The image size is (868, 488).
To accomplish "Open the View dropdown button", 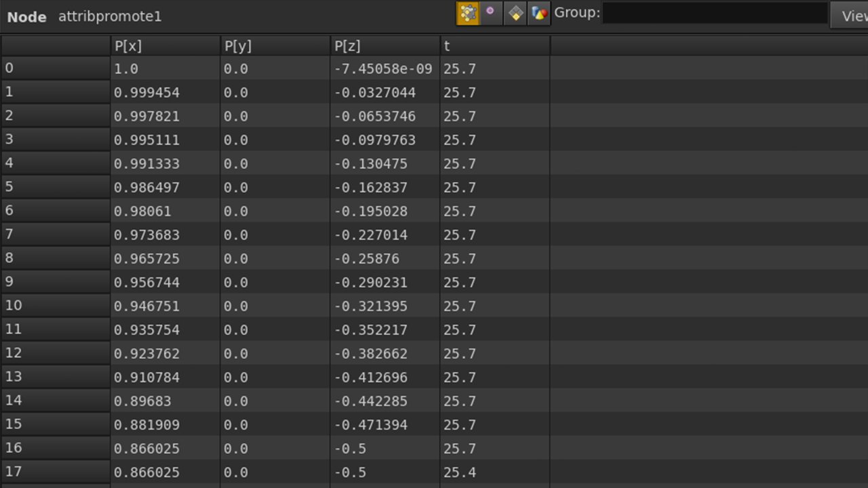I will (x=850, y=16).
